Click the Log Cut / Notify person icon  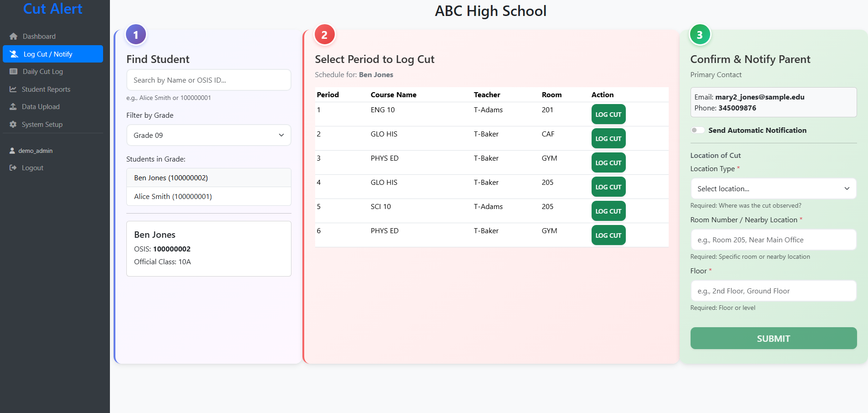[x=14, y=54]
